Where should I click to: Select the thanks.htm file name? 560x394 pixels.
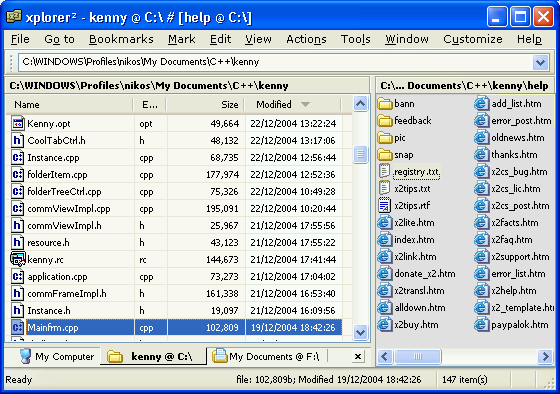(514, 155)
